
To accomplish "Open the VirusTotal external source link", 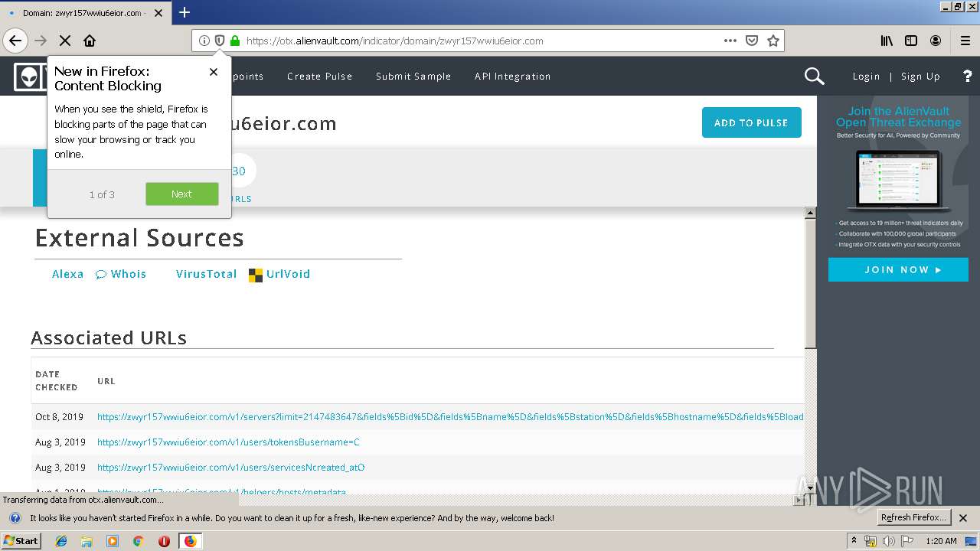I will coord(206,274).
